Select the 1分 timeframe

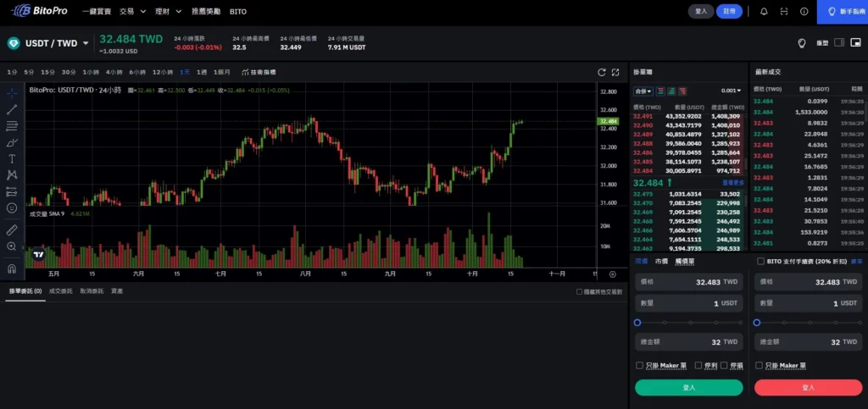pyautogui.click(x=12, y=73)
